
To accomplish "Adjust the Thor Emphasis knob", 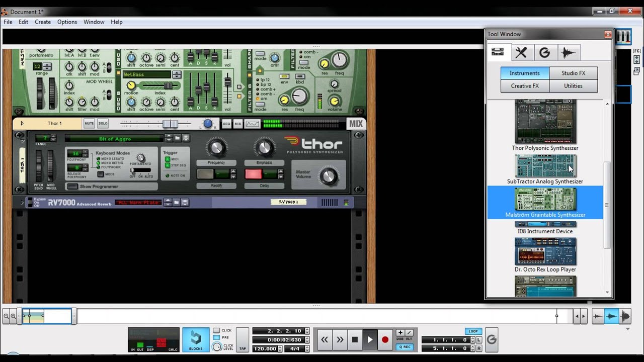I will click(x=264, y=147).
